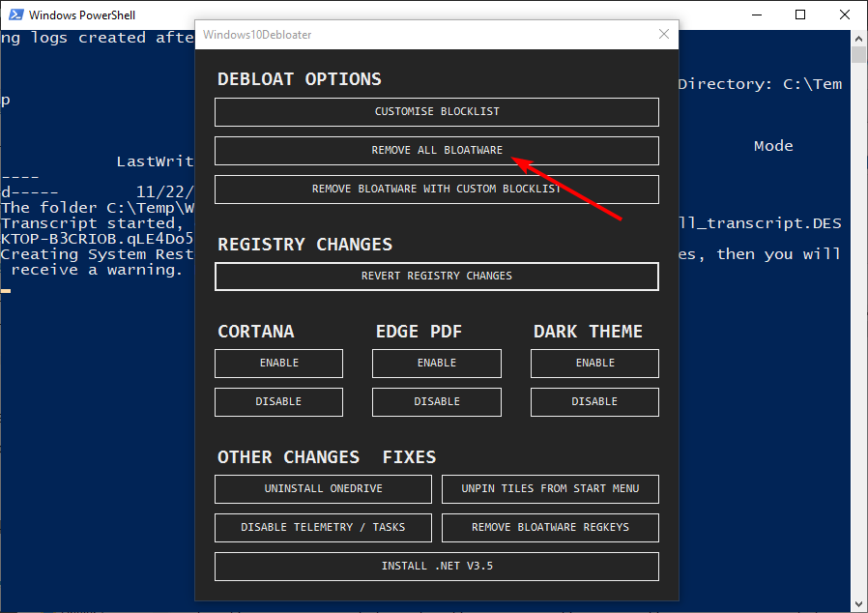
Task: Minimize the Windows PowerShell window
Action: pyautogui.click(x=757, y=15)
